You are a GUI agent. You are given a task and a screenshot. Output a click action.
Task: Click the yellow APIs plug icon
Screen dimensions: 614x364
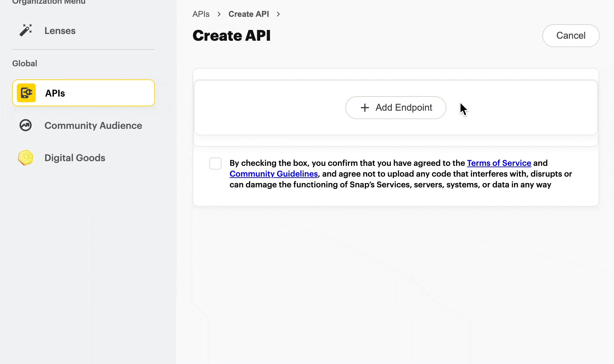[26, 93]
